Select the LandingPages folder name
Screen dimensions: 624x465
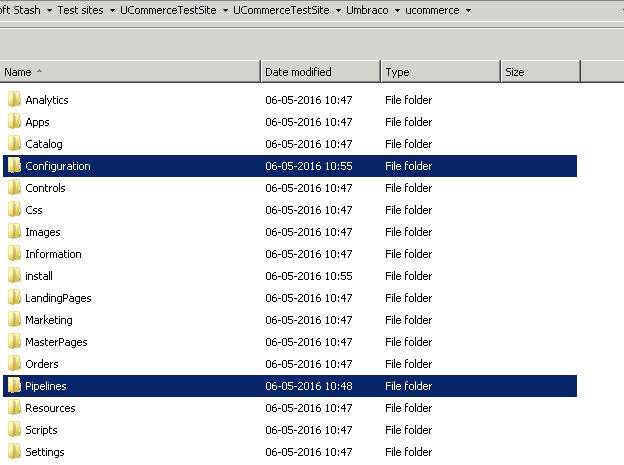(x=58, y=298)
